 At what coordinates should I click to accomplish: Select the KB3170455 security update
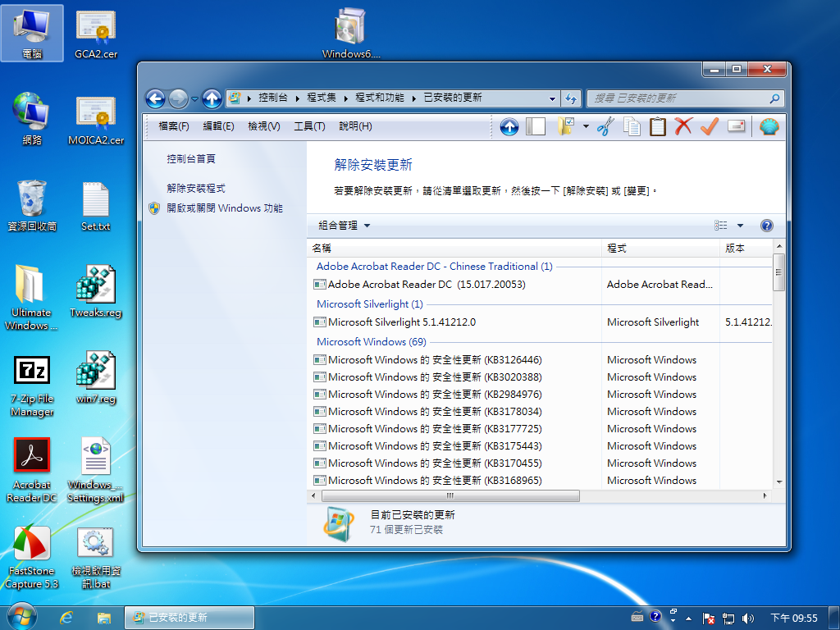(542, 463)
